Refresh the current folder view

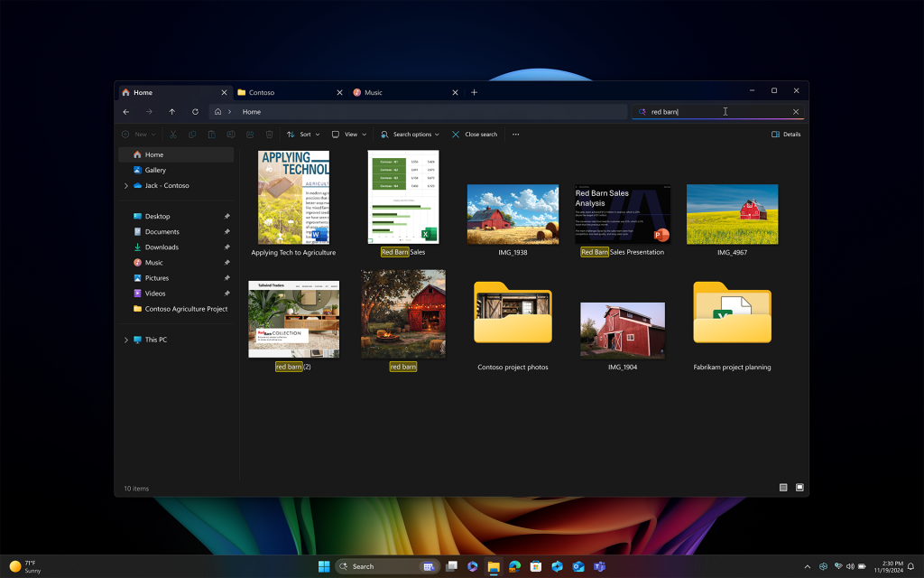tap(195, 111)
